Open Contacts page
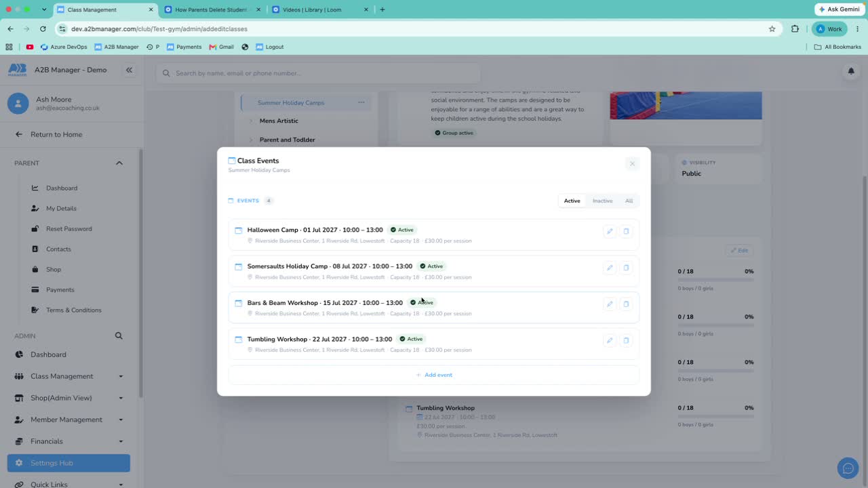The height and width of the screenshot is (488, 868). (58, 249)
